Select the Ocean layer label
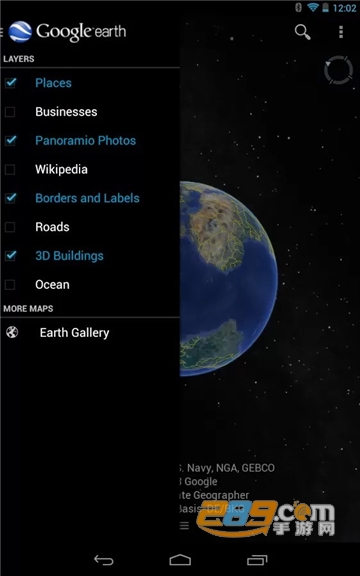The width and height of the screenshot is (360, 576). pyautogui.click(x=52, y=285)
